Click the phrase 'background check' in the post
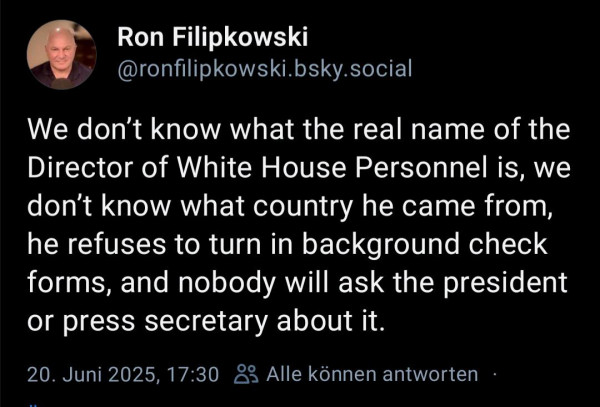 click(x=425, y=244)
